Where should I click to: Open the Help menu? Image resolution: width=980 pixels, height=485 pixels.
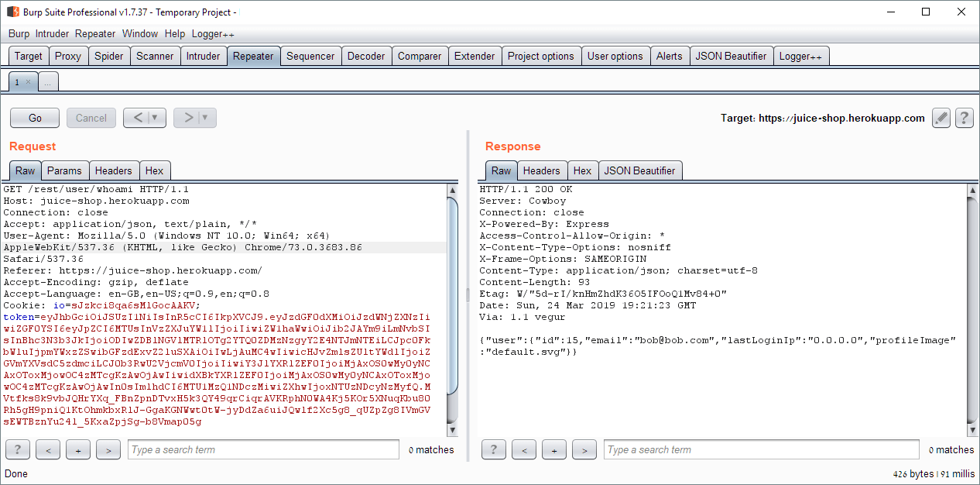pyautogui.click(x=175, y=33)
